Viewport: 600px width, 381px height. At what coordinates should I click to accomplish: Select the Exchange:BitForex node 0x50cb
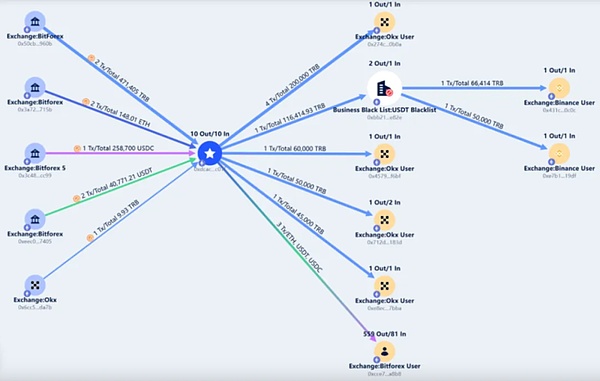(x=35, y=22)
